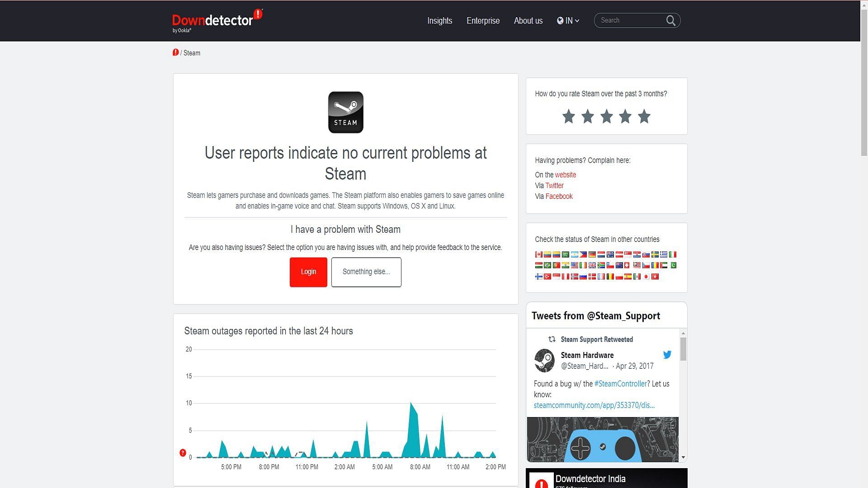Click the Something else button

pos(366,272)
